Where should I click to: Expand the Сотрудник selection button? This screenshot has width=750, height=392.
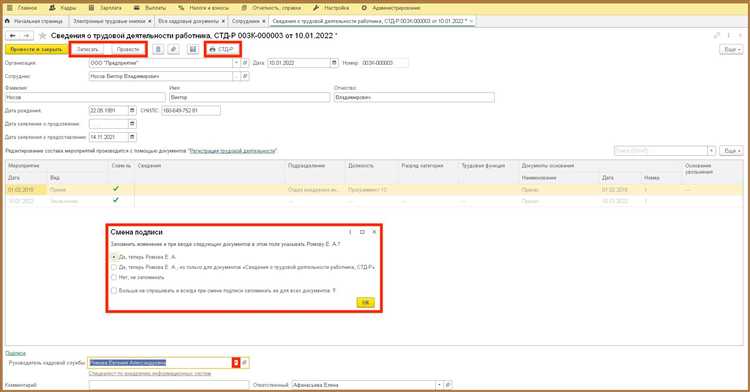click(236, 76)
